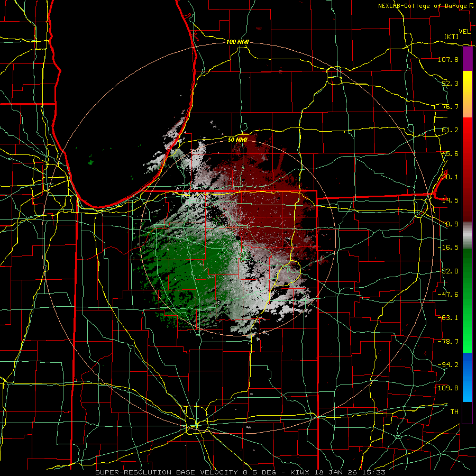Select the -0.9 scale value
This screenshot has width=476, height=476.
(450, 224)
